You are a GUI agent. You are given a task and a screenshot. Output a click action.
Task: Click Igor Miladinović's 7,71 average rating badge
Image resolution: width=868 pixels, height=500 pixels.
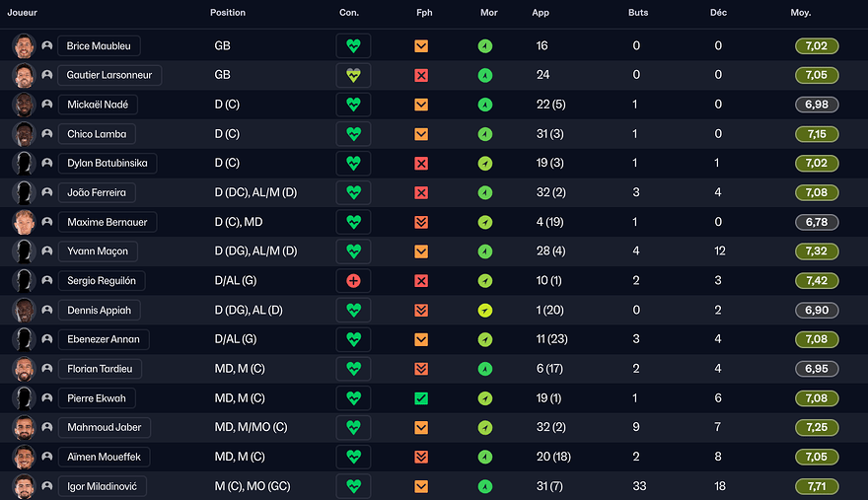click(x=816, y=486)
